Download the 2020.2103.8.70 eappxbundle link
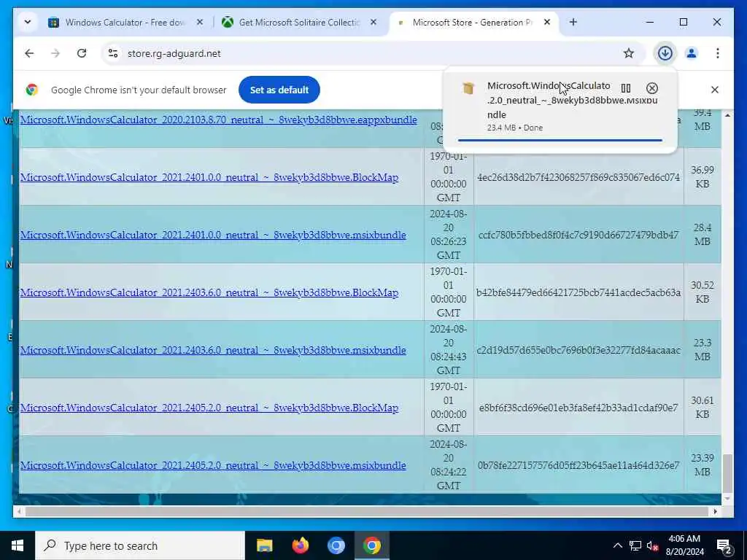This screenshot has width=747, height=560. (219, 120)
